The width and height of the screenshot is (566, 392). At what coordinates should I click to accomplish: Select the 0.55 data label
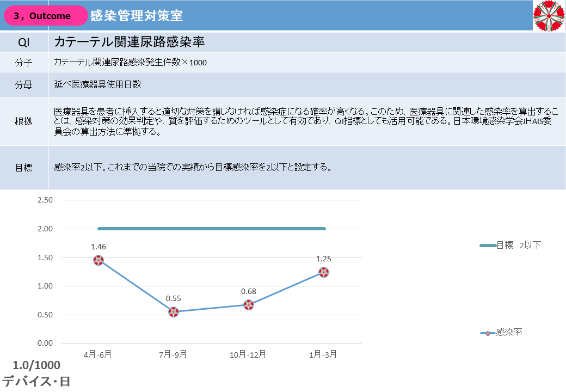coord(174,298)
